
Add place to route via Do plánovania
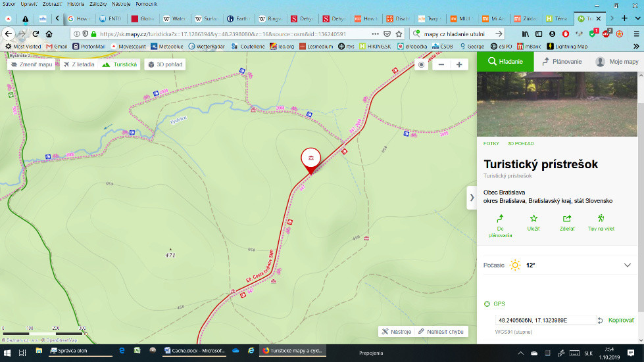tap(500, 223)
